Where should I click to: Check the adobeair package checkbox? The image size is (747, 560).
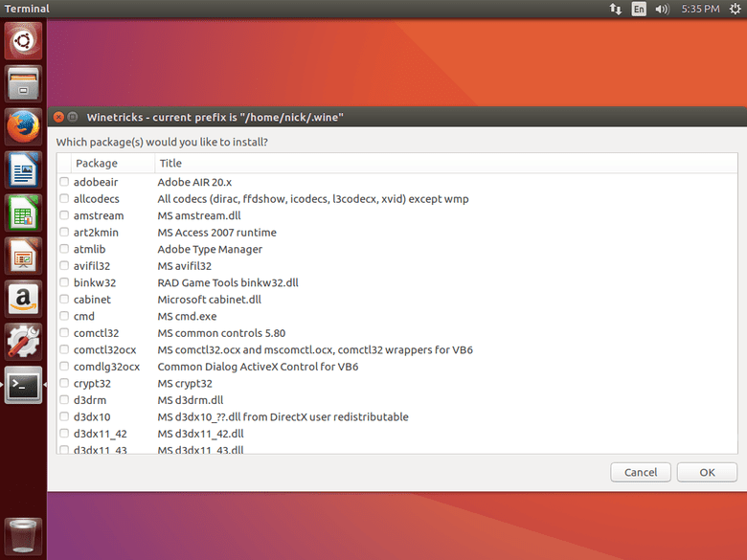point(64,182)
